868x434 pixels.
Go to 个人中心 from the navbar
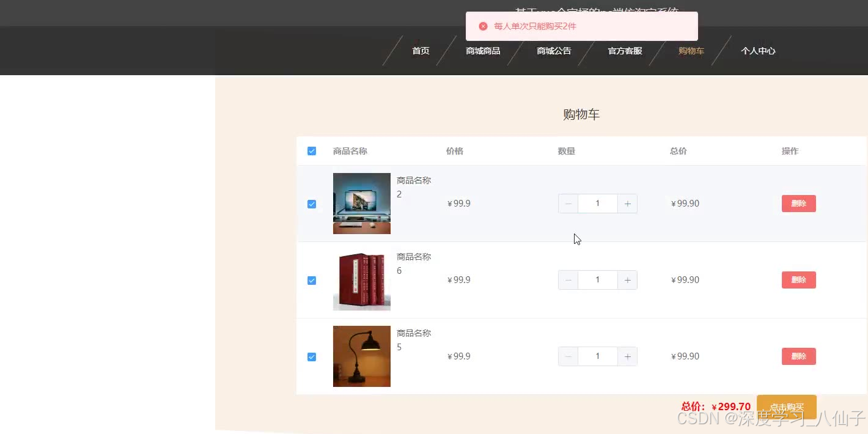pyautogui.click(x=758, y=51)
